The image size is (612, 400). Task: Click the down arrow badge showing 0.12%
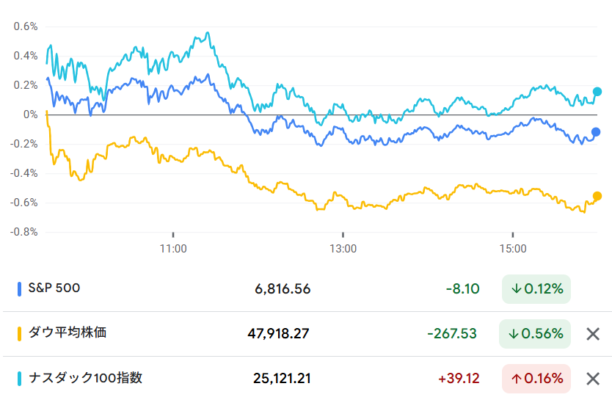[x=535, y=289]
